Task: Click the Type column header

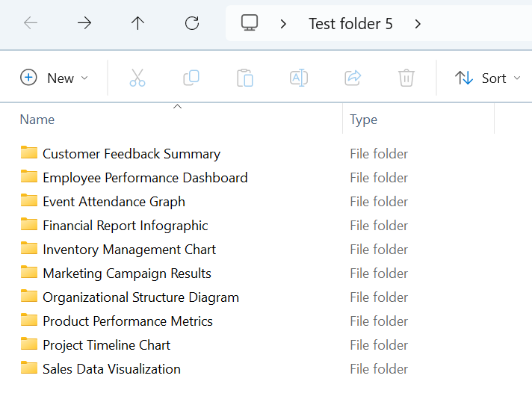Action: (x=364, y=120)
